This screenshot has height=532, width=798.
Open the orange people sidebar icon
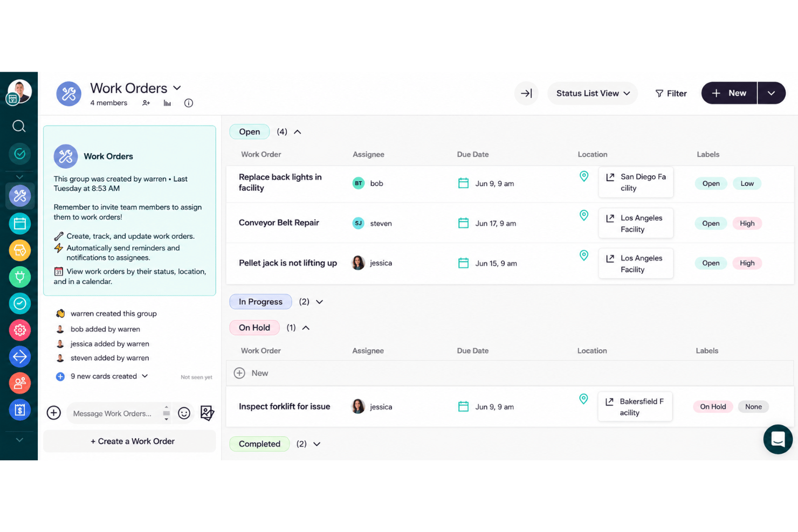coord(20,383)
